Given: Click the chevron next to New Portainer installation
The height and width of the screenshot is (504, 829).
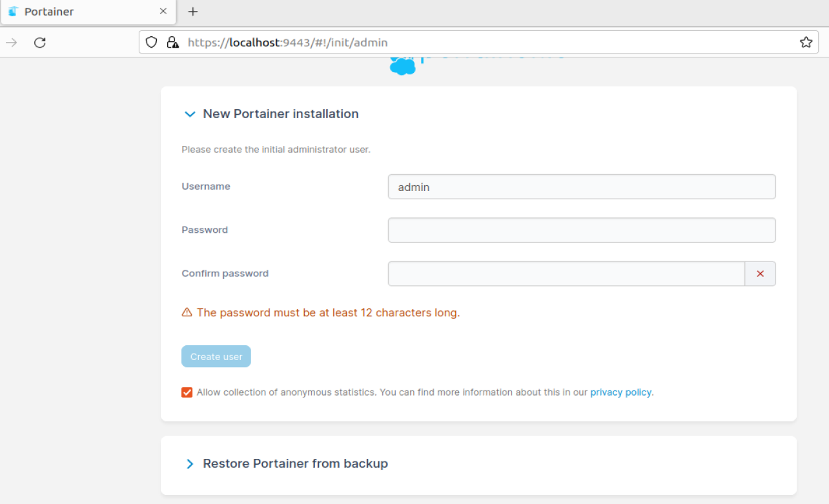Looking at the screenshot, I should pos(190,114).
